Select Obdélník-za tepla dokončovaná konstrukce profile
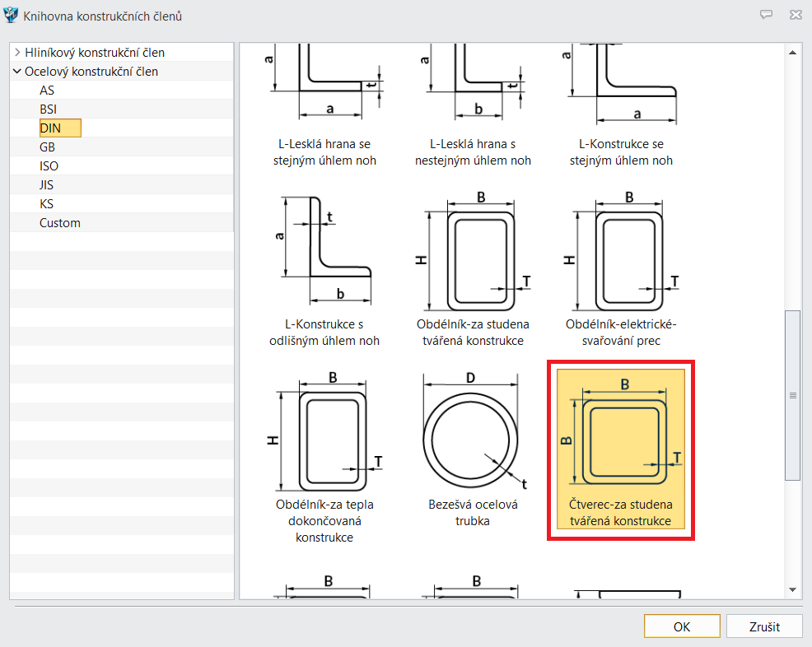 (x=324, y=458)
